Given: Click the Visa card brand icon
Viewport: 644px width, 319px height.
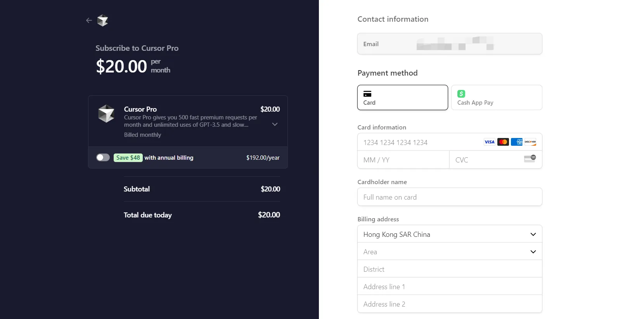Looking at the screenshot, I should tap(489, 142).
